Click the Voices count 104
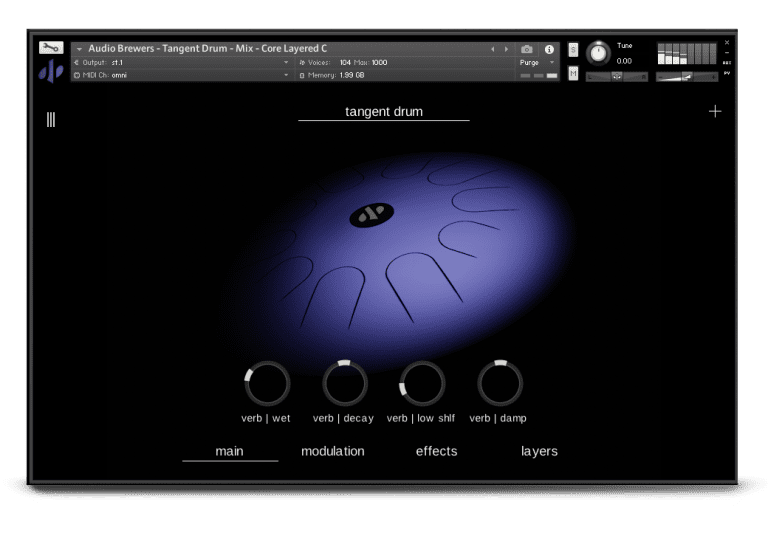 tap(345, 62)
